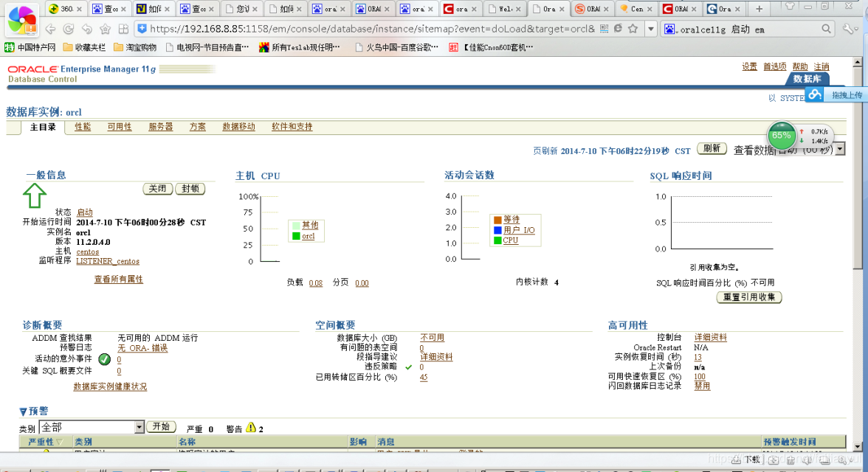The height and width of the screenshot is (472, 868).
Task: Switch to the 方案 tab
Action: (198, 127)
